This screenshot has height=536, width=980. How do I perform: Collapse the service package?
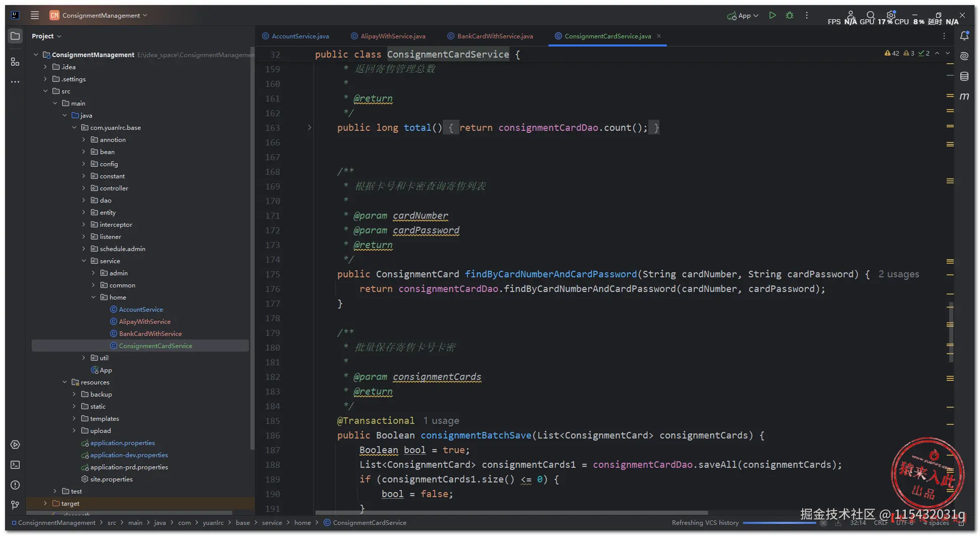coord(84,261)
